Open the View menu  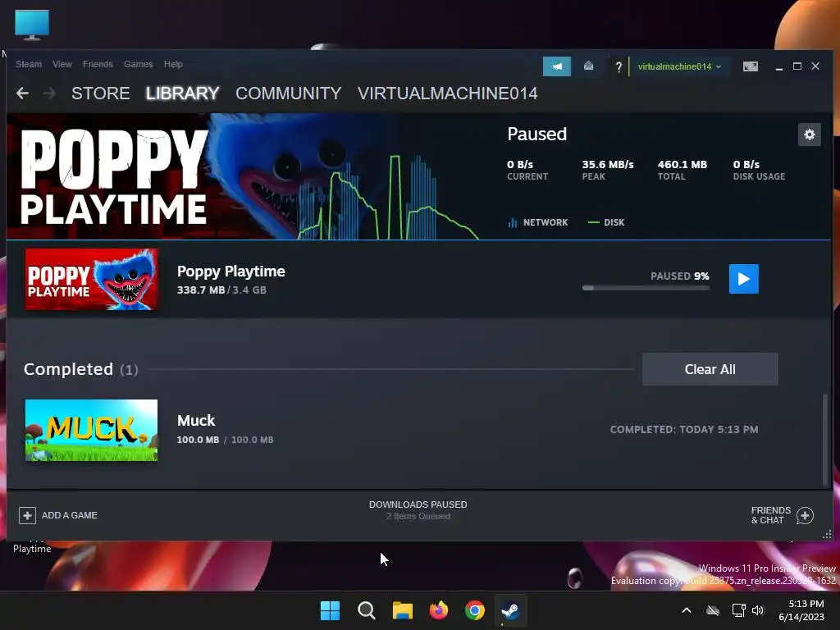coord(62,64)
